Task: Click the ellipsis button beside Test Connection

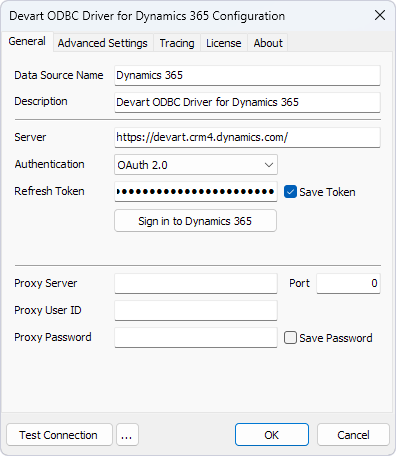Action: point(127,435)
